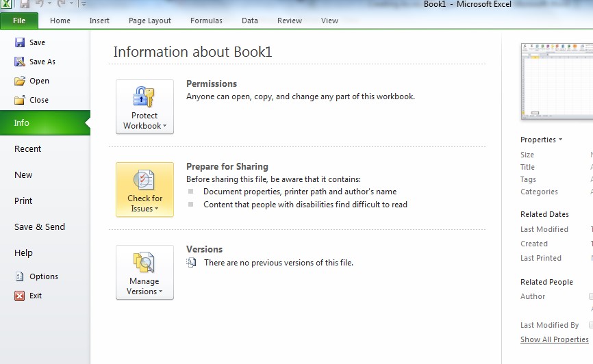Open the Insert ribbon tab
Image resolution: width=593 pixels, height=364 pixels.
(99, 21)
